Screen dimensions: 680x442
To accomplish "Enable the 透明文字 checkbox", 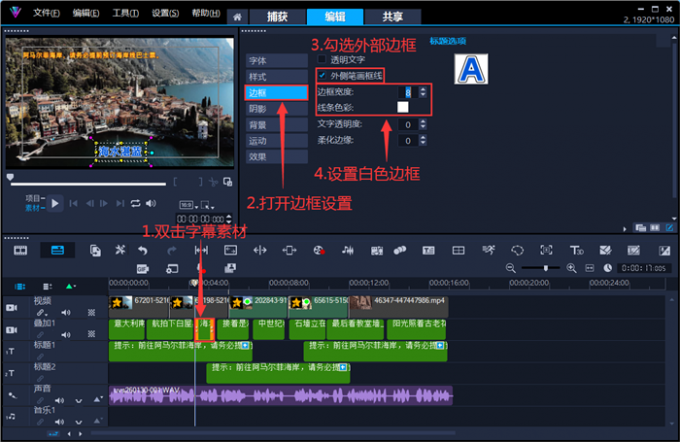I will click(x=321, y=59).
